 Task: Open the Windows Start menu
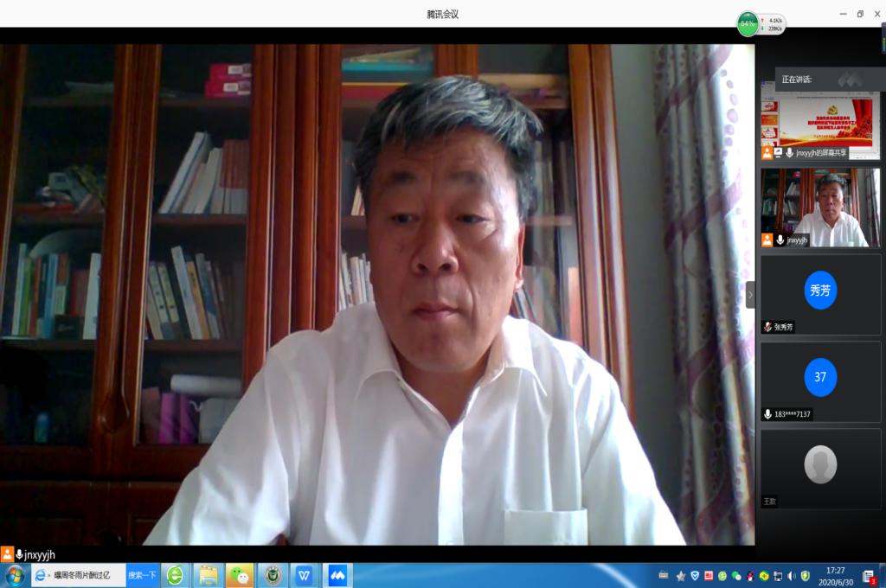pos(15,575)
